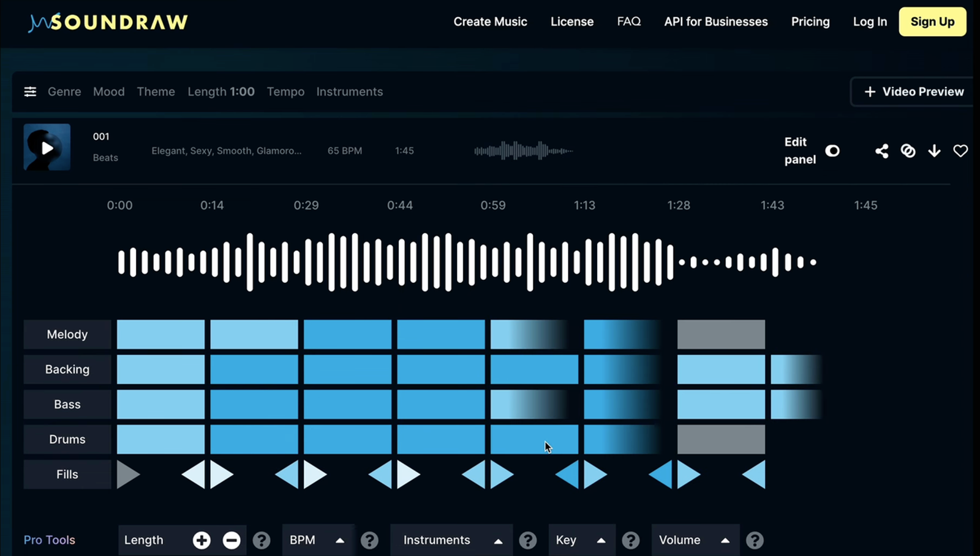Expand the BPM dropdown
Viewport: 980px width, 556px height.
coord(318,540)
